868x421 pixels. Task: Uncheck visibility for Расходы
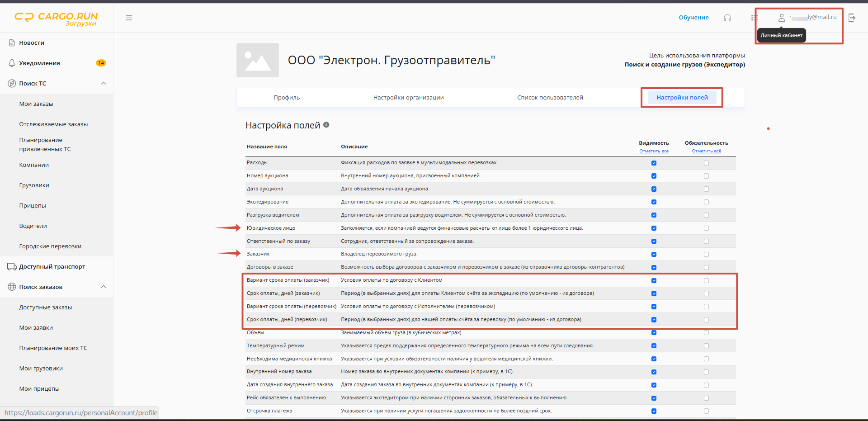pos(654,163)
